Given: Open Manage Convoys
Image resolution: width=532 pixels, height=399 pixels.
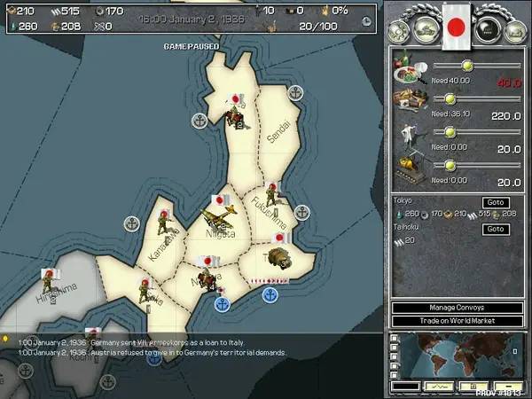Looking at the screenshot, I should tap(458, 308).
